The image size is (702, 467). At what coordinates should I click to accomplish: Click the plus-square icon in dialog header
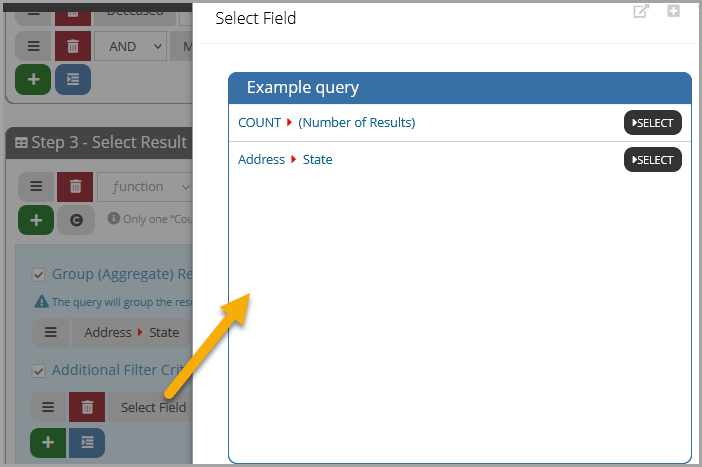(x=673, y=11)
